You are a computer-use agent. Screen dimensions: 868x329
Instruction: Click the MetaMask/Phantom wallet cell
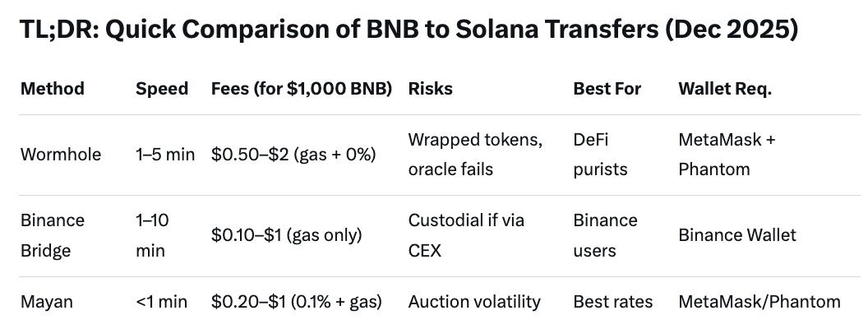[x=759, y=302]
